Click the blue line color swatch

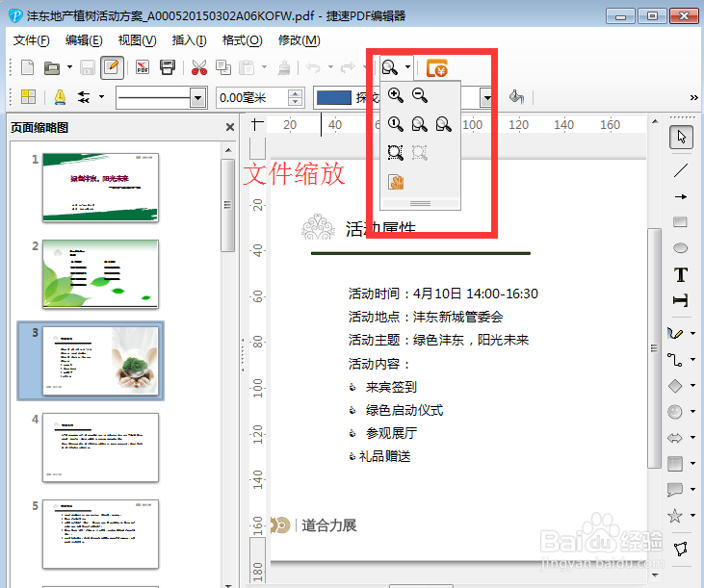point(334,98)
